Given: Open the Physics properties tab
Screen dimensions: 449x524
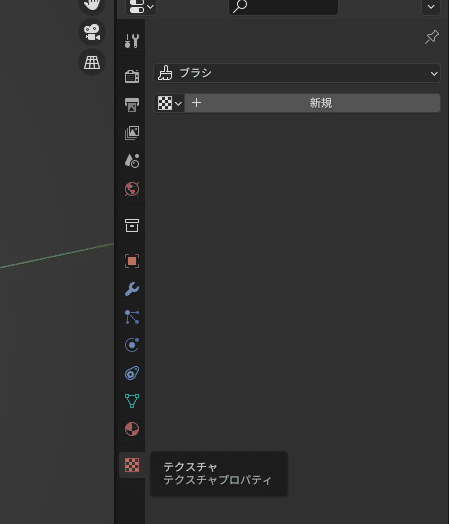Looking at the screenshot, I should tap(132, 345).
